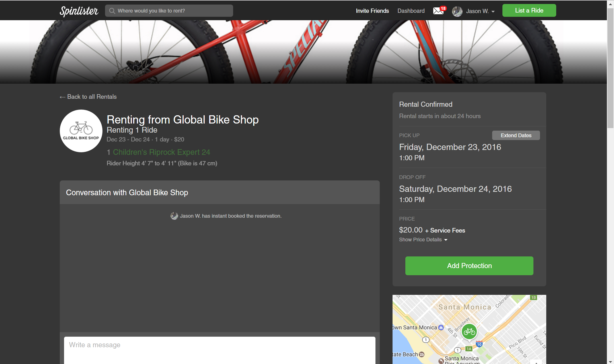614x364 pixels.
Task: Click the scroll down arrow of page scrollbar
Action: coord(610,361)
